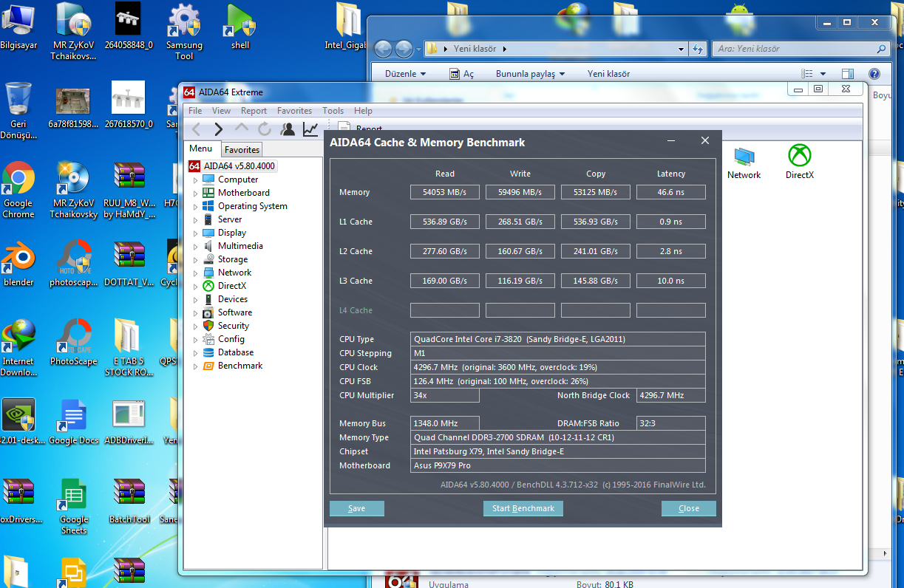Select Software in the AIDA64 tree
This screenshot has width=904, height=588.
tap(235, 312)
